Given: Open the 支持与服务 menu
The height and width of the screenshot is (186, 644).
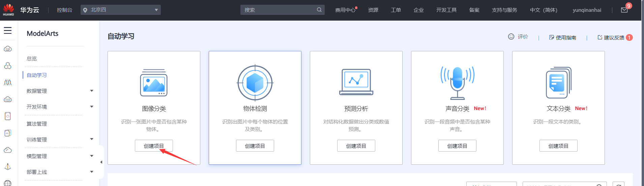Looking at the screenshot, I should (x=504, y=10).
